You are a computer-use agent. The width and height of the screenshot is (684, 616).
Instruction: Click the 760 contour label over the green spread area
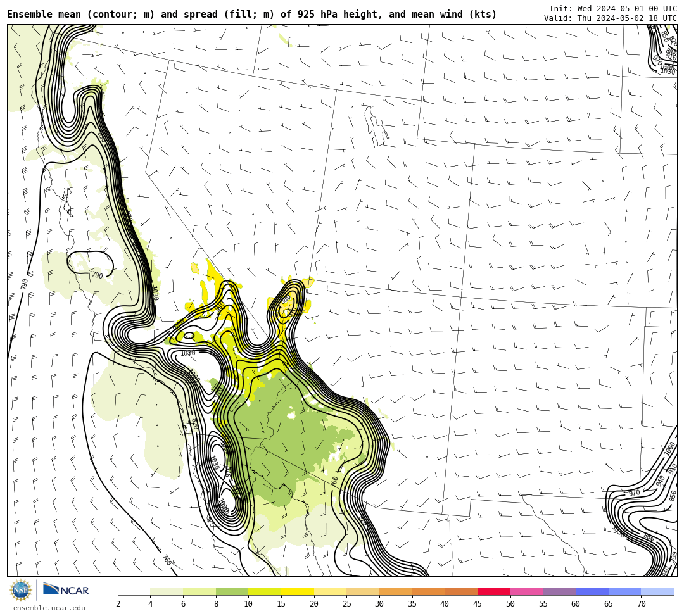coord(334,481)
